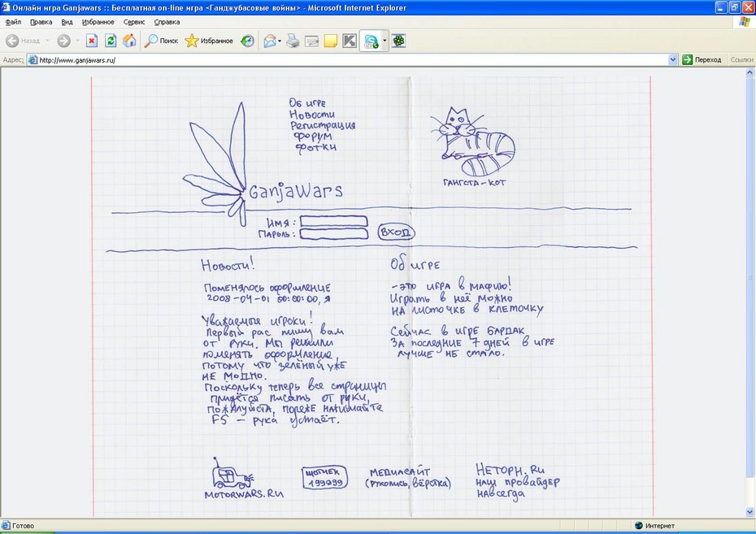
Task: Expand the Back button history dropdown arrow
Action: pyautogui.click(x=47, y=41)
